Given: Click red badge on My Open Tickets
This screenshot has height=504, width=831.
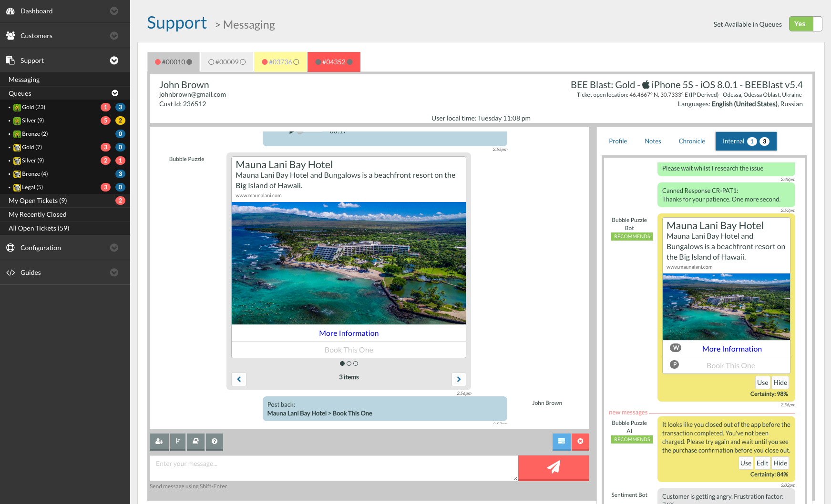Looking at the screenshot, I should (x=121, y=201).
